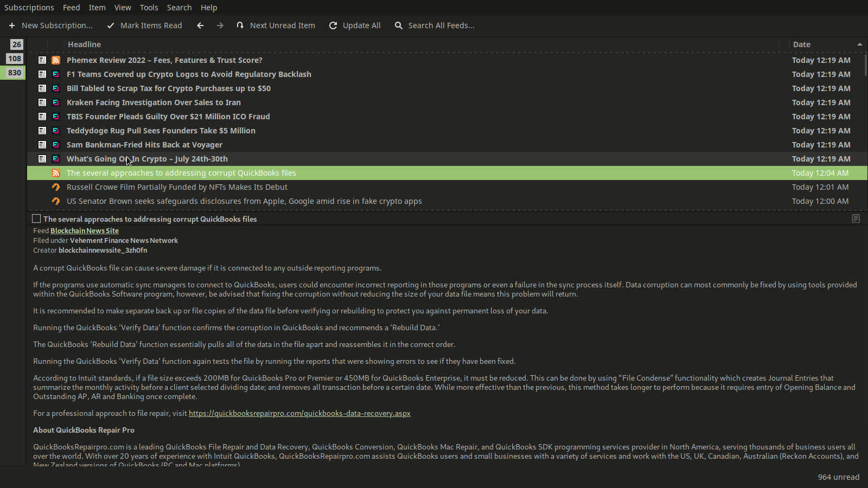868x488 pixels.
Task: Open the Tools menu
Action: tap(149, 8)
